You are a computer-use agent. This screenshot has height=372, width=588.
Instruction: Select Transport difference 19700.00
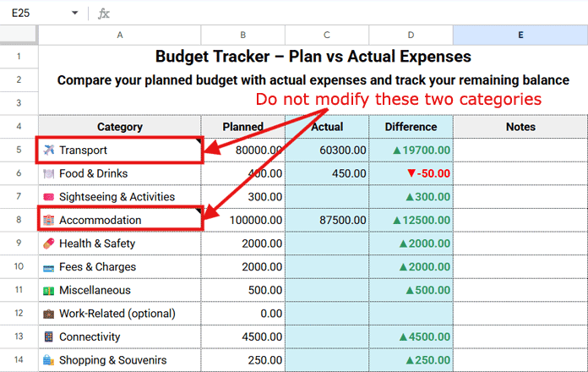411,150
